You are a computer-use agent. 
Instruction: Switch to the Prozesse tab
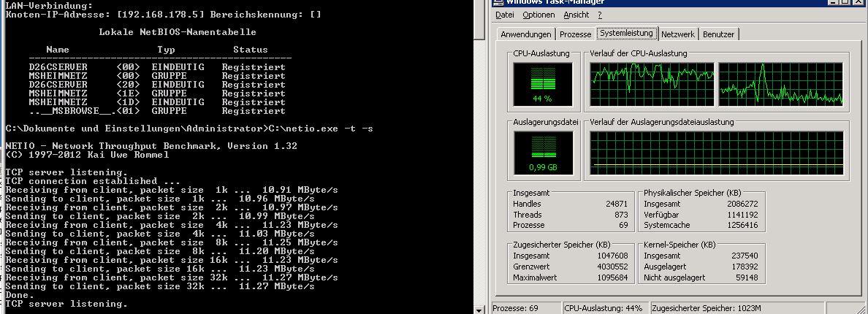(575, 34)
